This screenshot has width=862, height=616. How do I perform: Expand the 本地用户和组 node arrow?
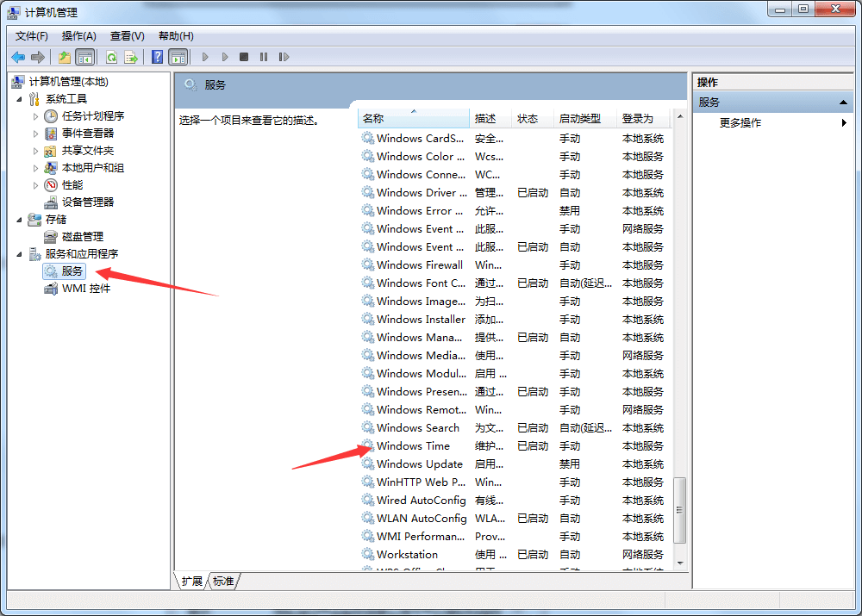pos(35,168)
